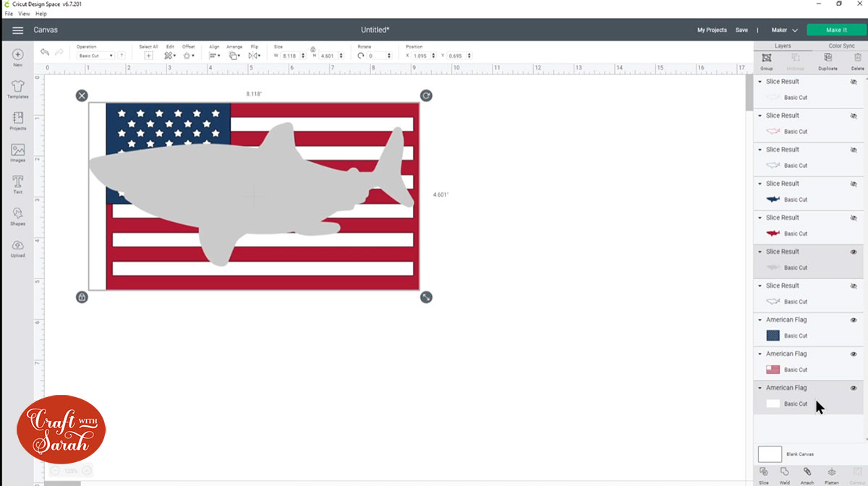Open the Offset dropdown
This screenshot has height=486, width=868.
click(x=188, y=56)
